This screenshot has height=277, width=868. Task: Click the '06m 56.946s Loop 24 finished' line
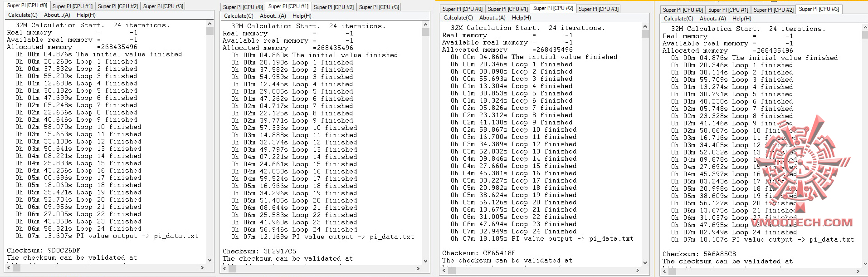coord(294,229)
